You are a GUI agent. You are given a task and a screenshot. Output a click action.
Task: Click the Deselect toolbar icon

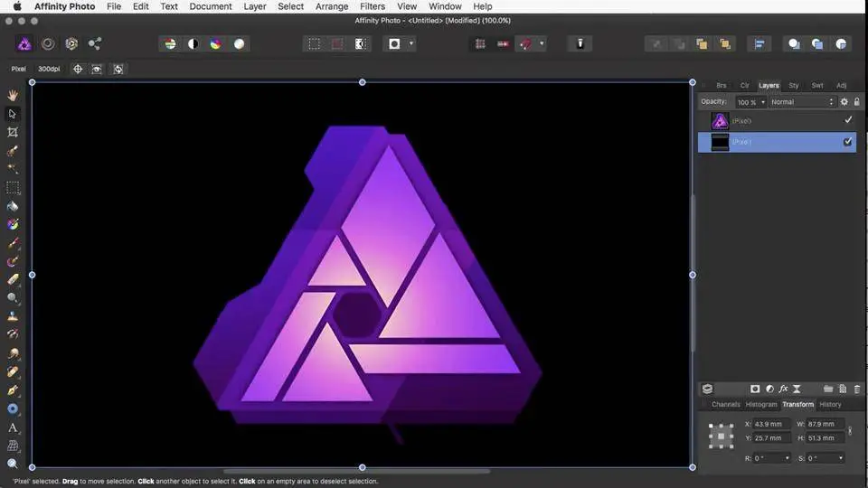[x=337, y=43]
